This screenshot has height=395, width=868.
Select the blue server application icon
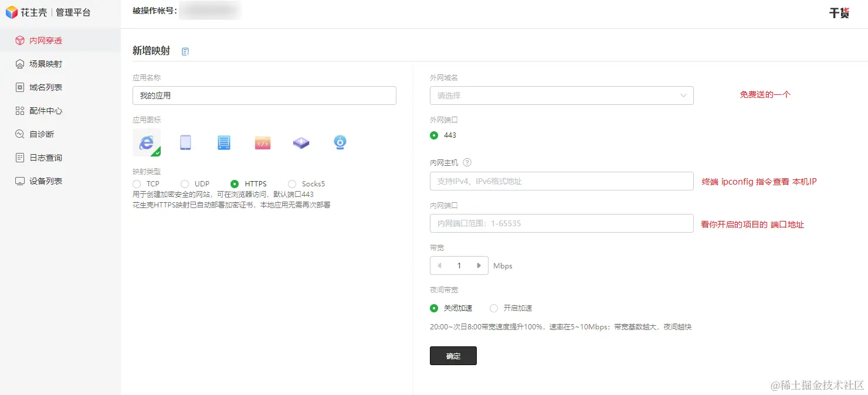224,142
